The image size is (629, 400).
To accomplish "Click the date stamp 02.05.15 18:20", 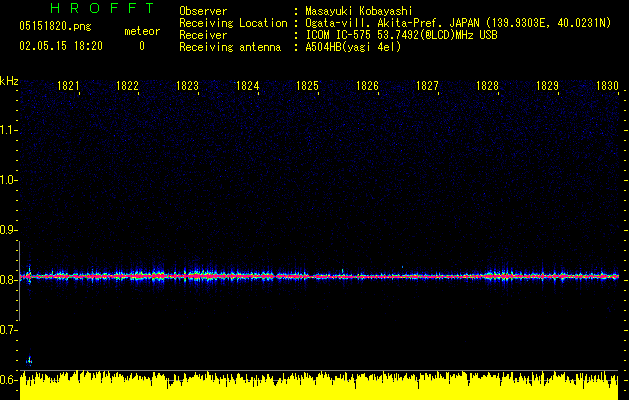I will click(x=61, y=46).
